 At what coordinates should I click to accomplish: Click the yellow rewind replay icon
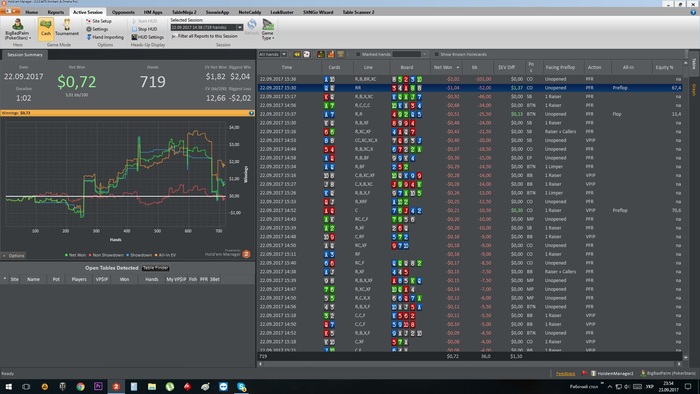(x=297, y=54)
